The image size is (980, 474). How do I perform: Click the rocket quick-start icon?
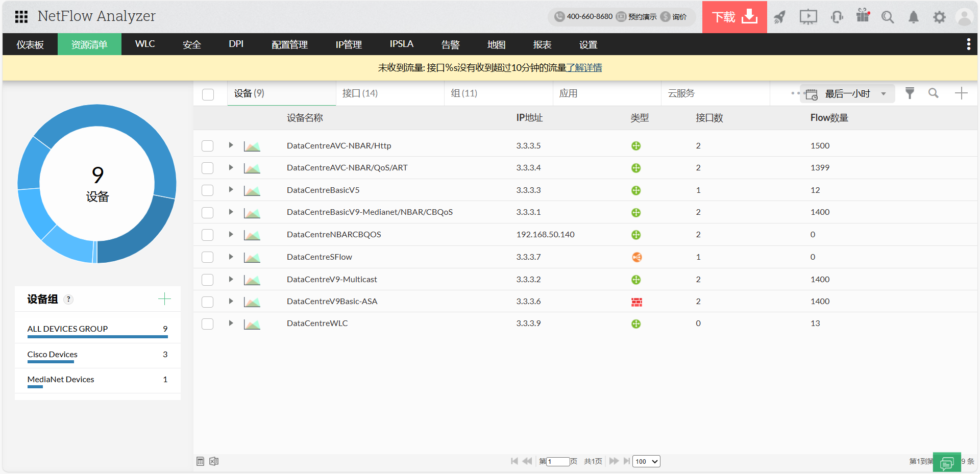coord(779,17)
